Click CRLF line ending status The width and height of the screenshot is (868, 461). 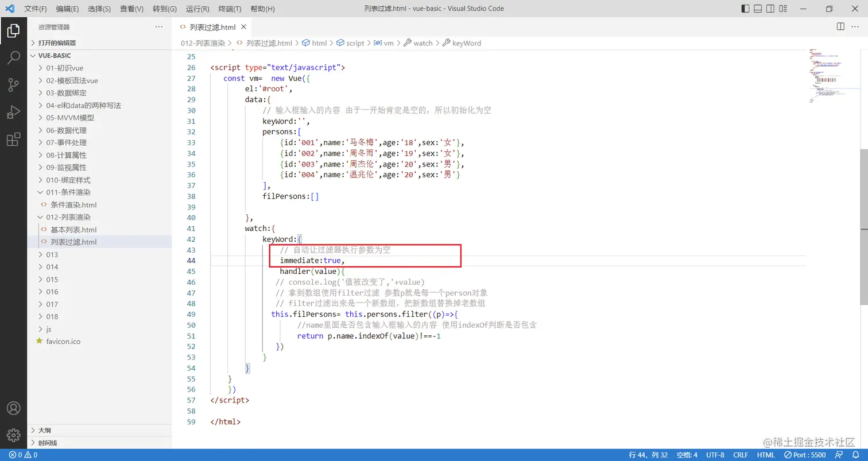(741, 455)
